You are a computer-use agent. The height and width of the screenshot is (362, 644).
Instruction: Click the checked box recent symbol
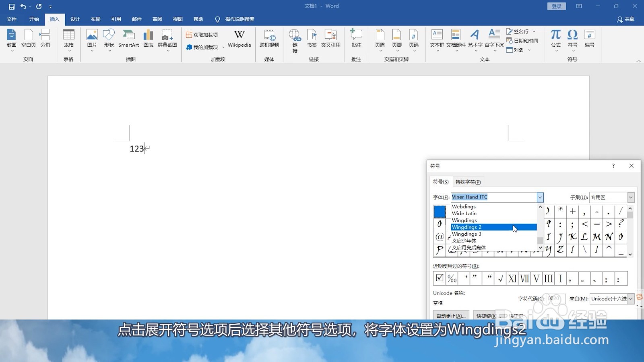440,278
